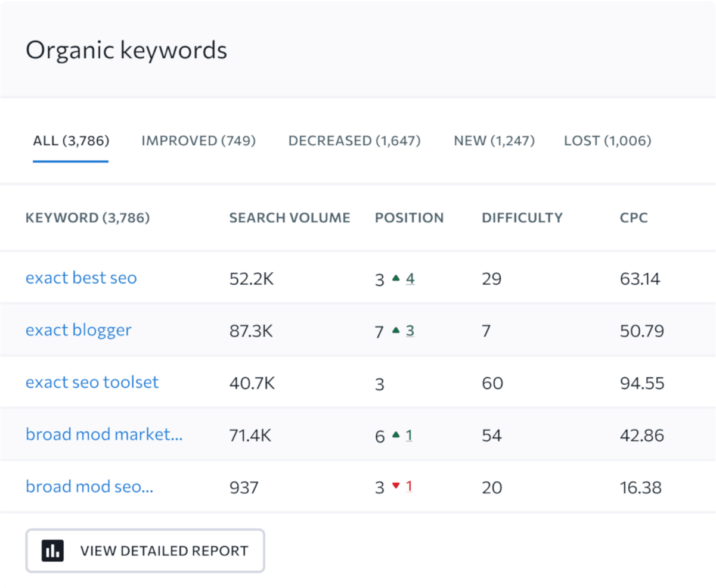Click the VIEW DETAILED REPORT button
This screenshot has width=716, height=588.
(145, 551)
